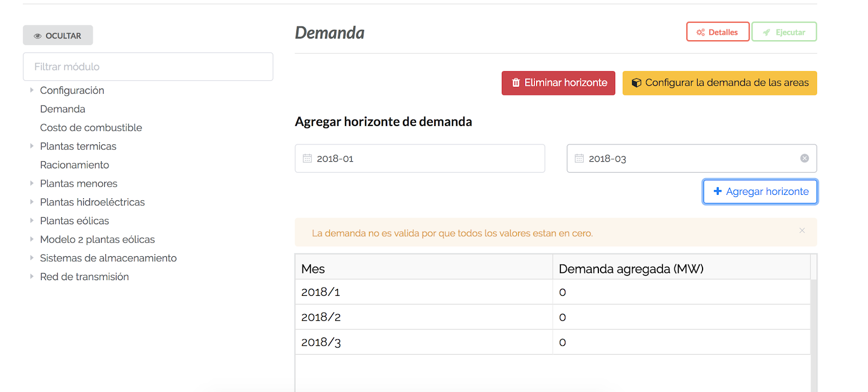Expand Sistemas de almacenamiento node arrow
The image size is (868, 392).
click(31, 258)
